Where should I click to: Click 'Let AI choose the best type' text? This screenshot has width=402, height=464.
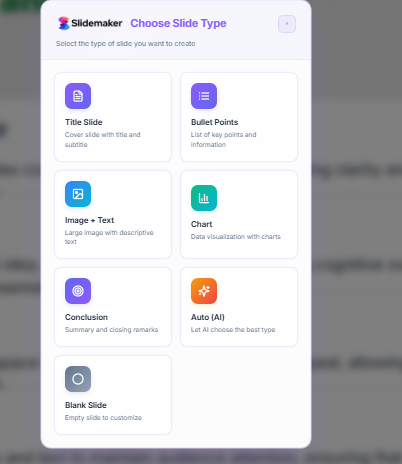(233, 330)
